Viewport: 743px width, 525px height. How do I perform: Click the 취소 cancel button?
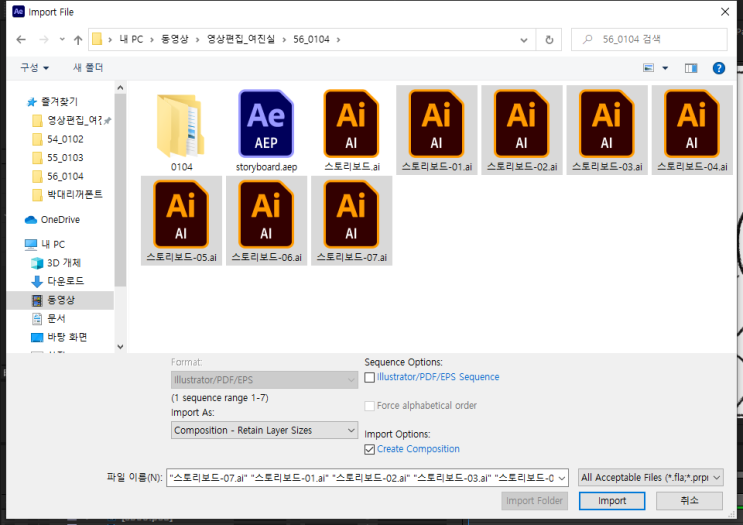coord(689,501)
